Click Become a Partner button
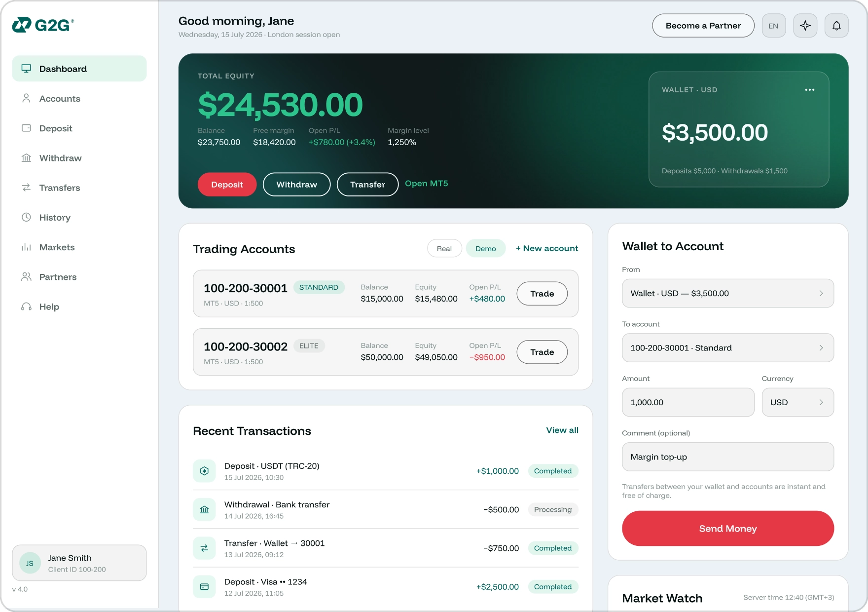Image resolution: width=868 pixels, height=612 pixels. (703, 26)
